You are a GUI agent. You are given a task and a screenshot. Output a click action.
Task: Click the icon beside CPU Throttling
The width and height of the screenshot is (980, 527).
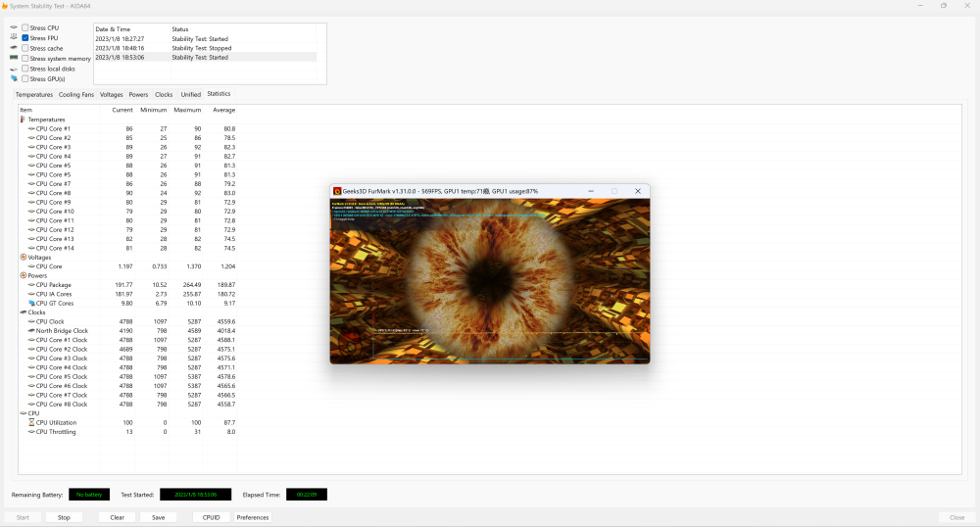pyautogui.click(x=31, y=432)
